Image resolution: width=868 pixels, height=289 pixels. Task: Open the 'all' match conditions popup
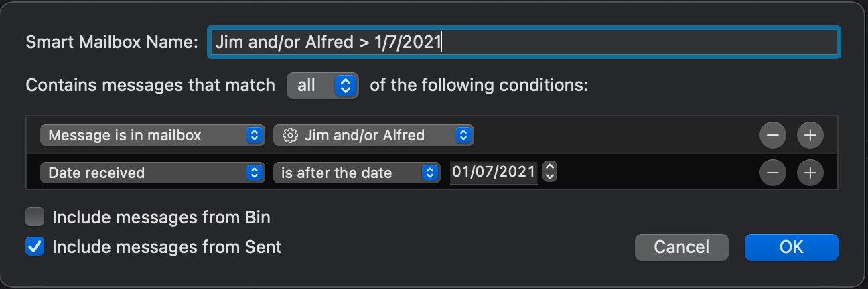[x=322, y=86]
